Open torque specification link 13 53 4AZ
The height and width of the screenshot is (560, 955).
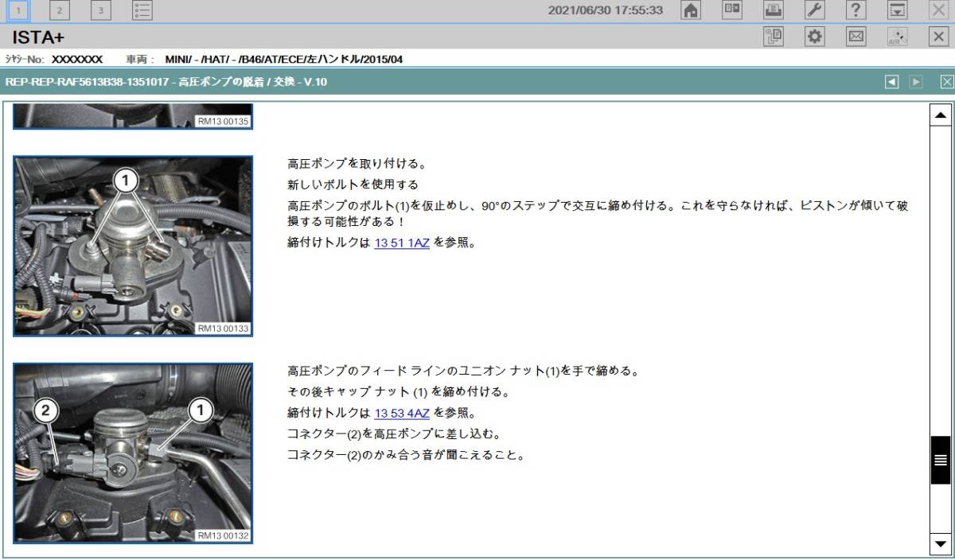(x=401, y=413)
